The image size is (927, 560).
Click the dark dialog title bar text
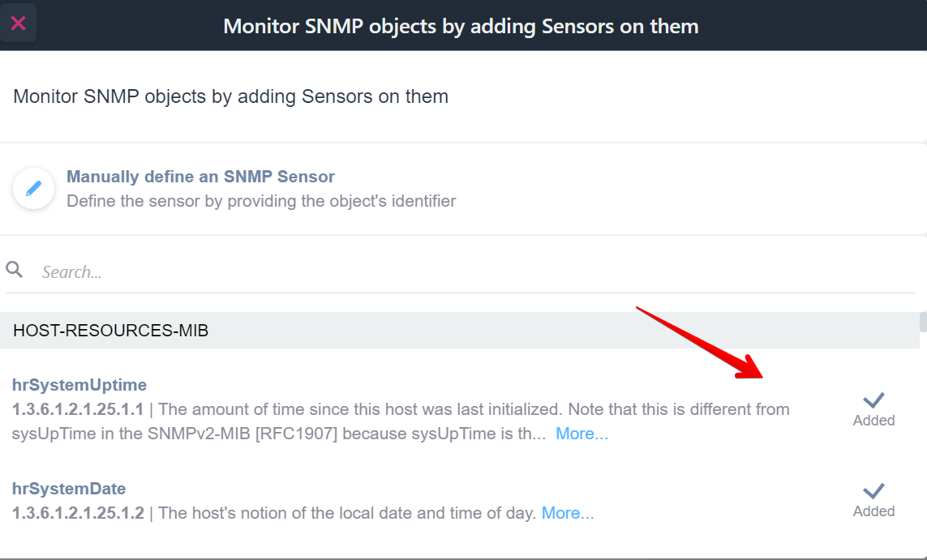click(x=461, y=26)
